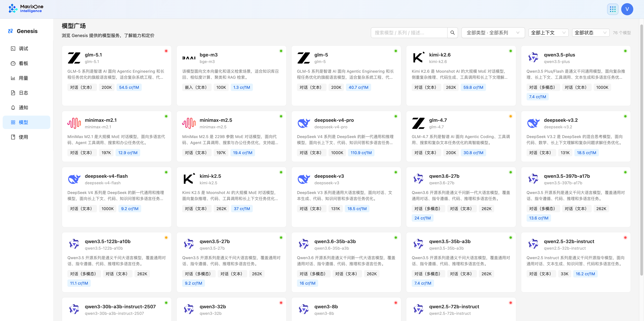
Task: Click the qwen3.5-27b Qwen logo
Action: 189,244
